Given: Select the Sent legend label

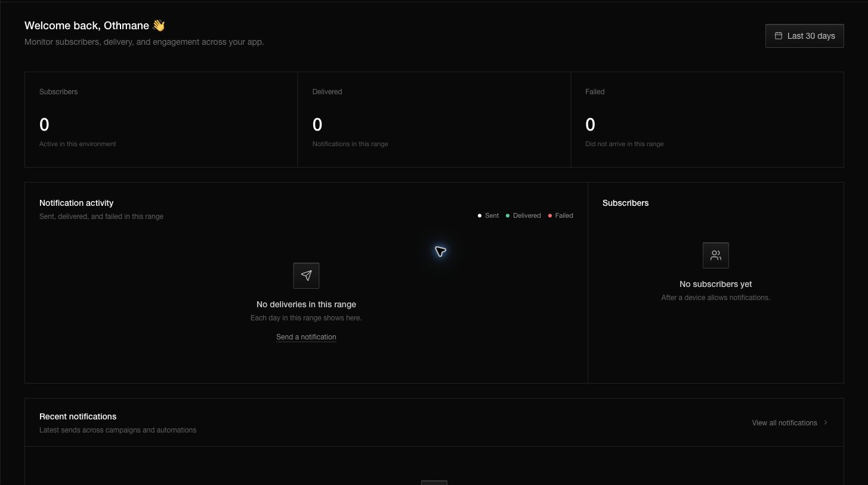Looking at the screenshot, I should [x=492, y=216].
